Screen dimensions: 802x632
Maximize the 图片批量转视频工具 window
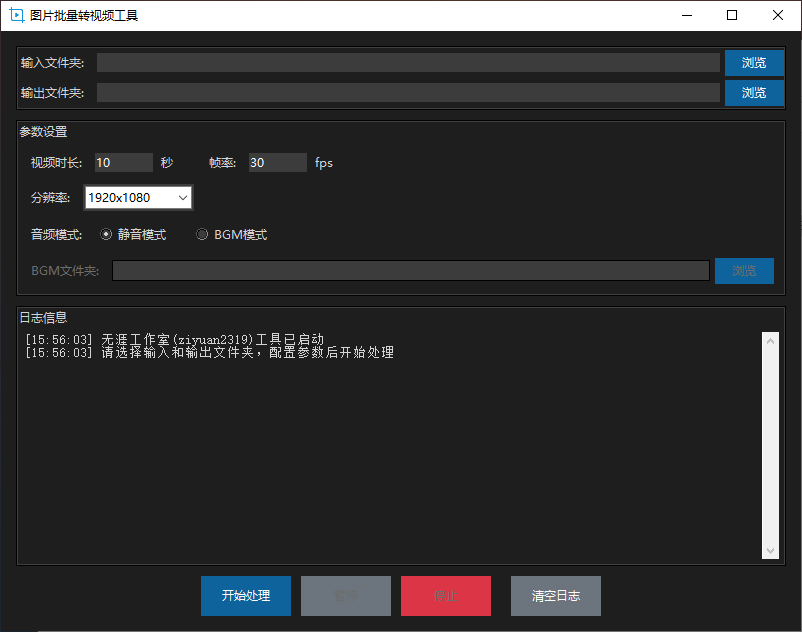pyautogui.click(x=732, y=16)
